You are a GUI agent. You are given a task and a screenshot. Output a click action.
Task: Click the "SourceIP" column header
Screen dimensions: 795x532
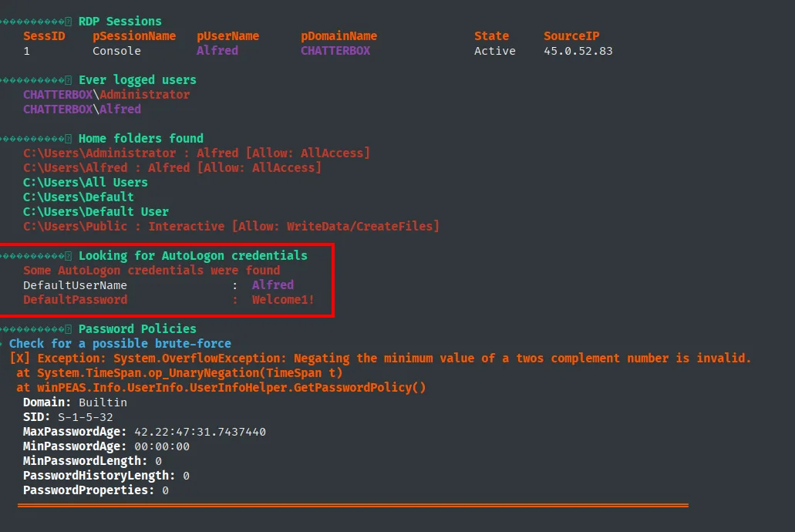pyautogui.click(x=571, y=36)
